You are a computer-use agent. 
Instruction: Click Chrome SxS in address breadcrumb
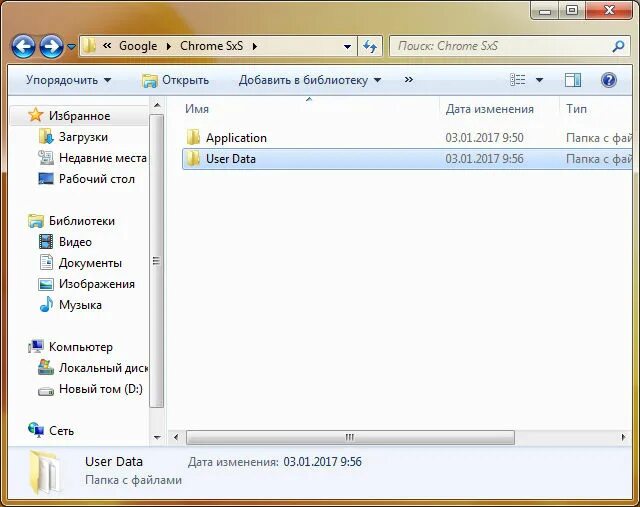coord(211,46)
